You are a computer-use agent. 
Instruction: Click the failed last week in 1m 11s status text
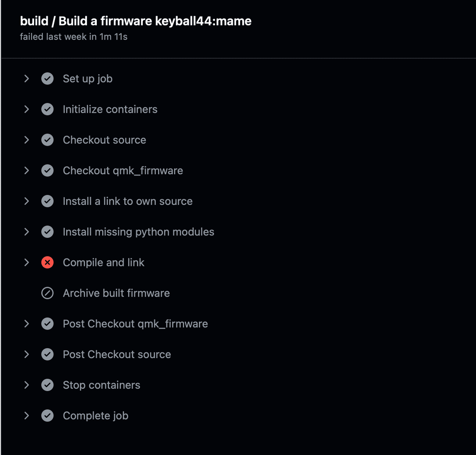click(74, 37)
